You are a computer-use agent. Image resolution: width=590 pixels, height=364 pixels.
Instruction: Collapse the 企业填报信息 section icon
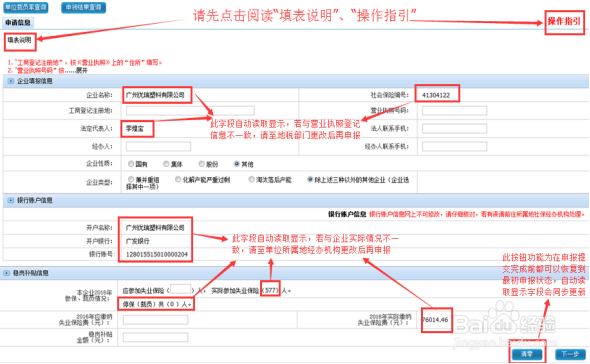pyautogui.click(x=11, y=81)
